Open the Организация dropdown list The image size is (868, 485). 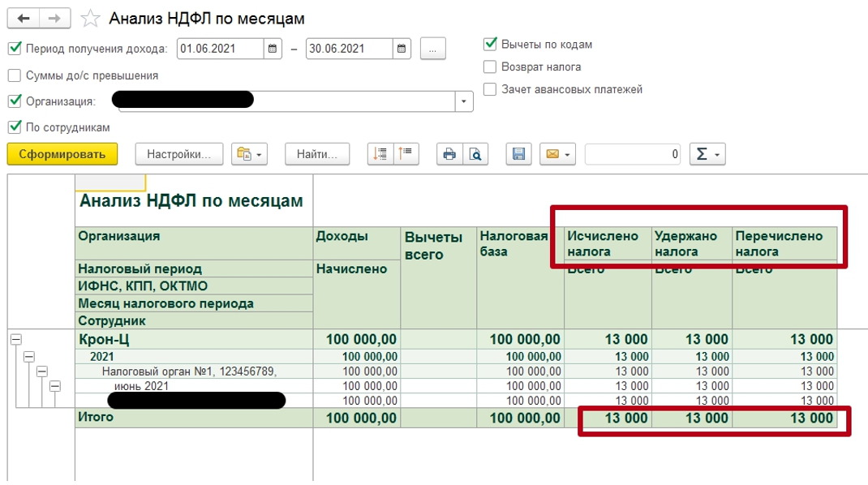463,101
